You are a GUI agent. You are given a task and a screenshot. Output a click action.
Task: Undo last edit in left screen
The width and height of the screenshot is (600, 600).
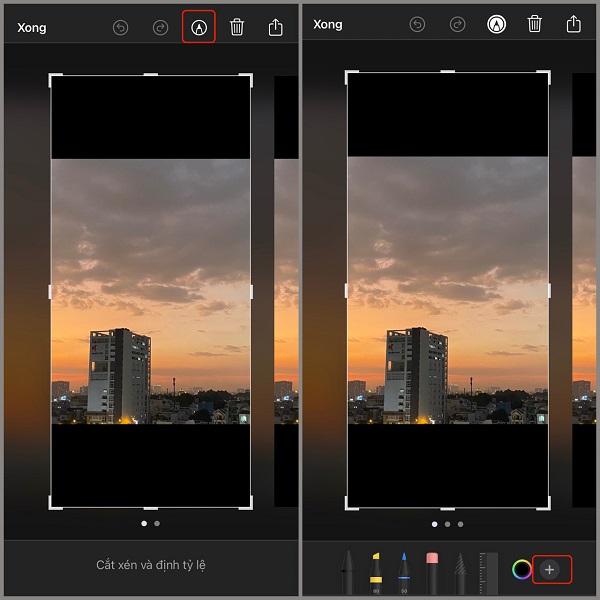point(120,27)
